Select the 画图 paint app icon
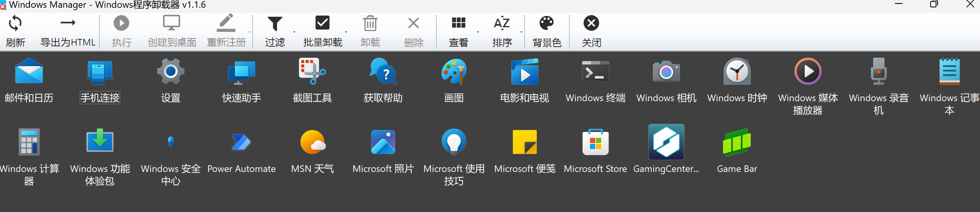Screen dimensions: 980x212 tap(454, 71)
